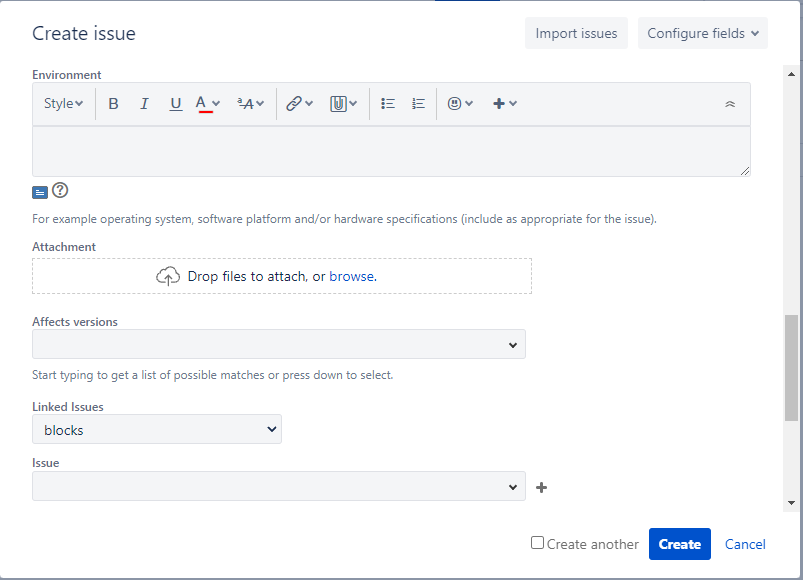Enable the Create another checkbox
Viewport: 803px width, 580px height.
[x=537, y=543]
